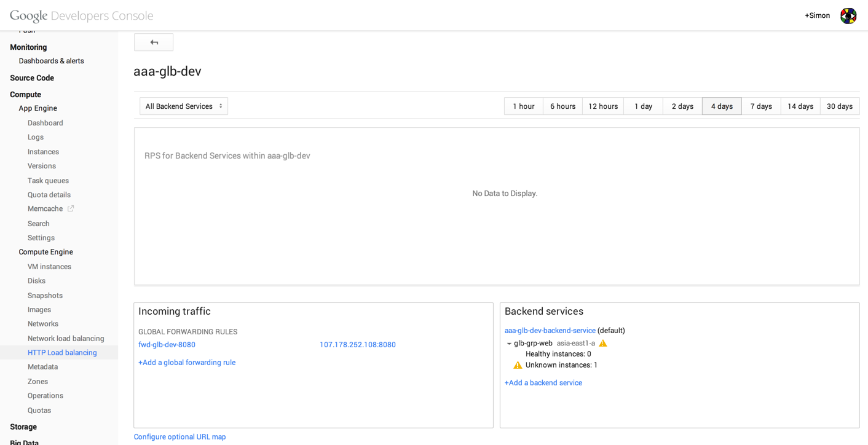Click the warning icon beside asia-east1-a

coord(603,344)
